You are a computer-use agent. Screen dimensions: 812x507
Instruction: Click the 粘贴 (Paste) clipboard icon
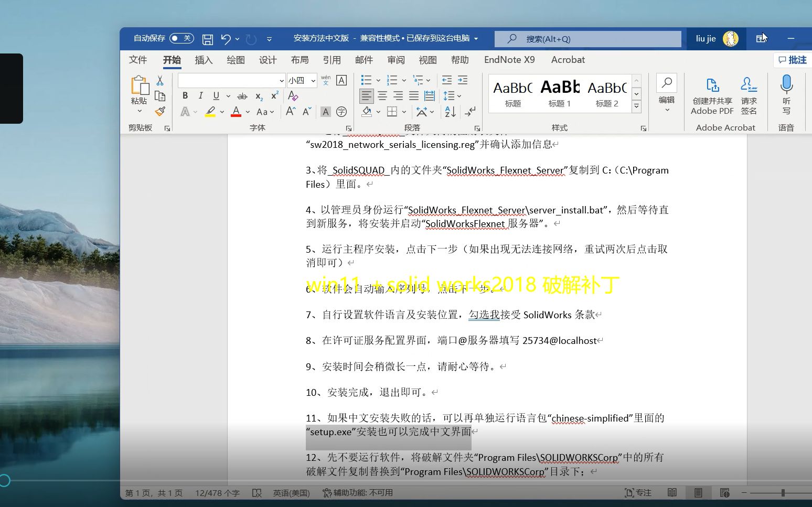click(140, 85)
